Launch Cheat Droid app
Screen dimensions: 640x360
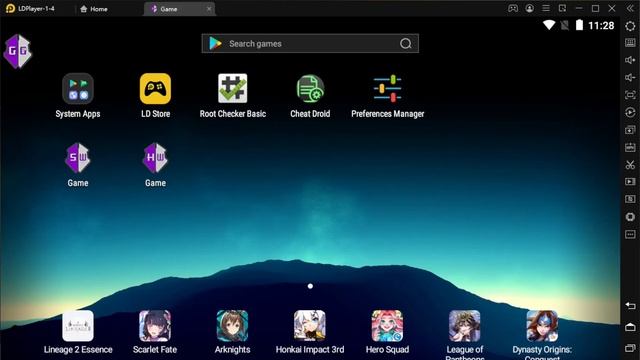pyautogui.click(x=310, y=89)
